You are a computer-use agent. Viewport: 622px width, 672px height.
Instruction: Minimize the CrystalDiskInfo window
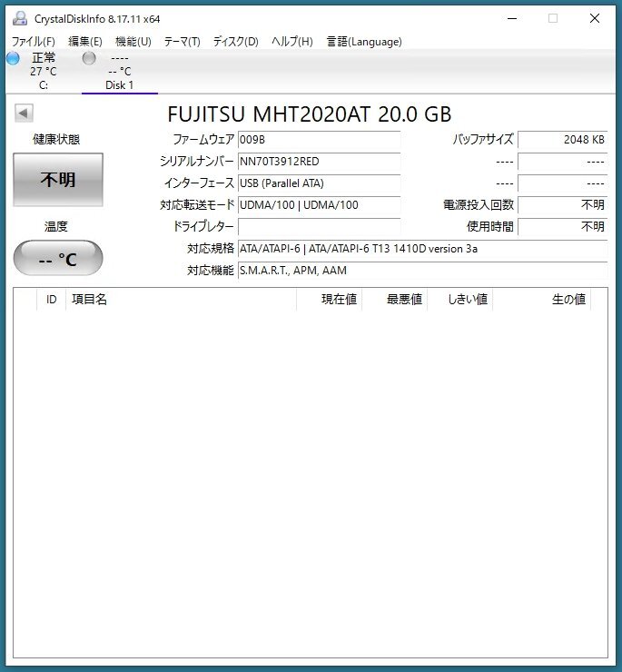pos(512,18)
